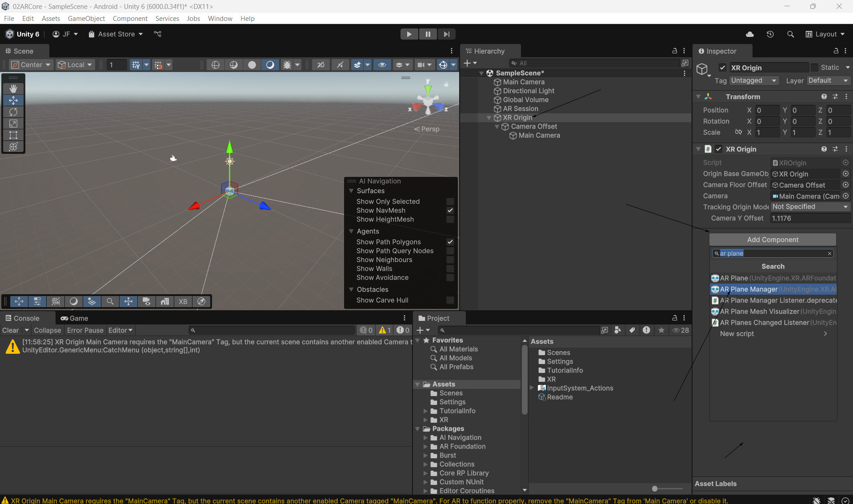Viewport: 853px width, 504px height.
Task: Click the Add Component button
Action: (x=773, y=240)
